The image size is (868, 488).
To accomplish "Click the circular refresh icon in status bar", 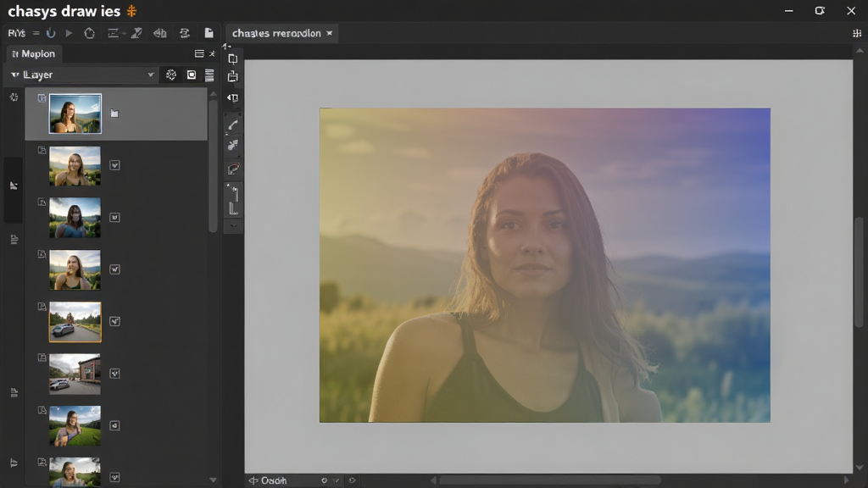I will (x=352, y=480).
